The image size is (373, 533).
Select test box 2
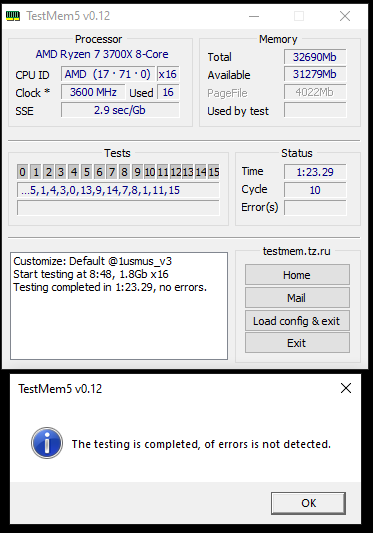(x=48, y=172)
